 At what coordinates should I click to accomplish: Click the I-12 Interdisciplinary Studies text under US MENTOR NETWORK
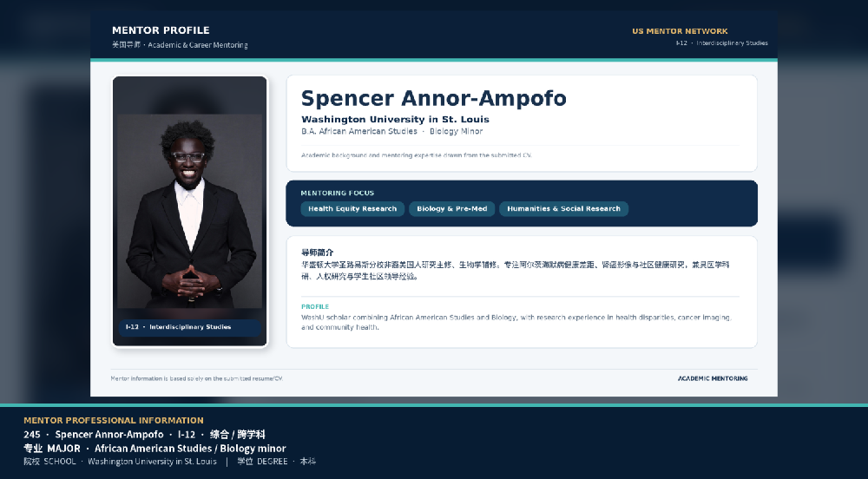[x=722, y=43]
